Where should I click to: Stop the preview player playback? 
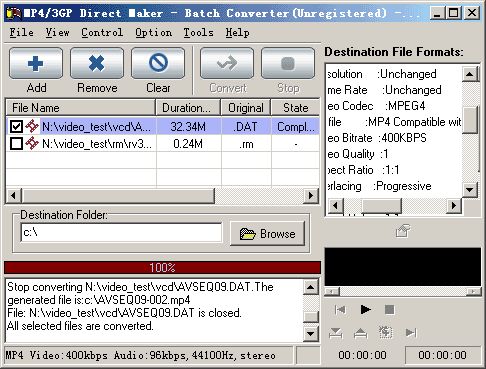point(389,310)
